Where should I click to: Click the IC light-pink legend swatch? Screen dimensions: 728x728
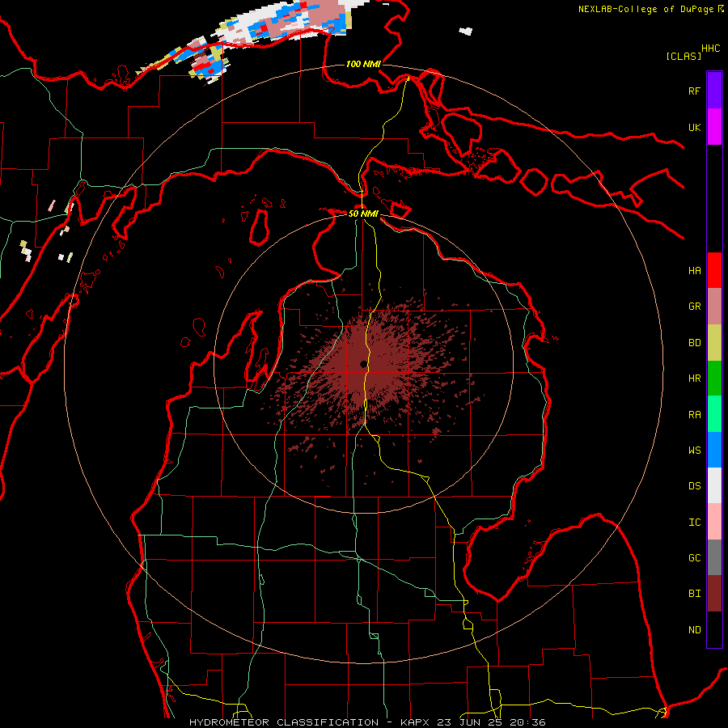[714, 522]
